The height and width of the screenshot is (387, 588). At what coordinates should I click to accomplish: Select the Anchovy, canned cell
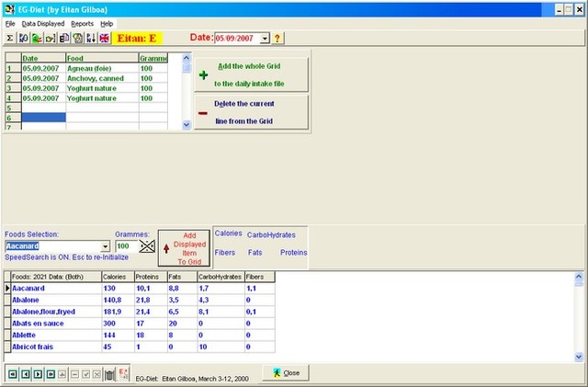point(102,78)
